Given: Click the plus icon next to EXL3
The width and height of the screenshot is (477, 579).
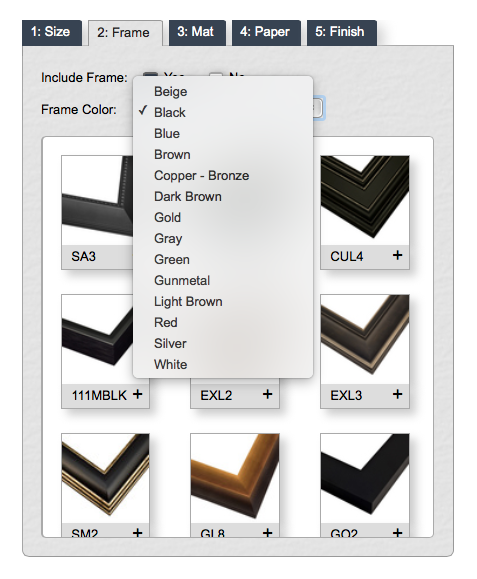Looking at the screenshot, I should [x=397, y=394].
